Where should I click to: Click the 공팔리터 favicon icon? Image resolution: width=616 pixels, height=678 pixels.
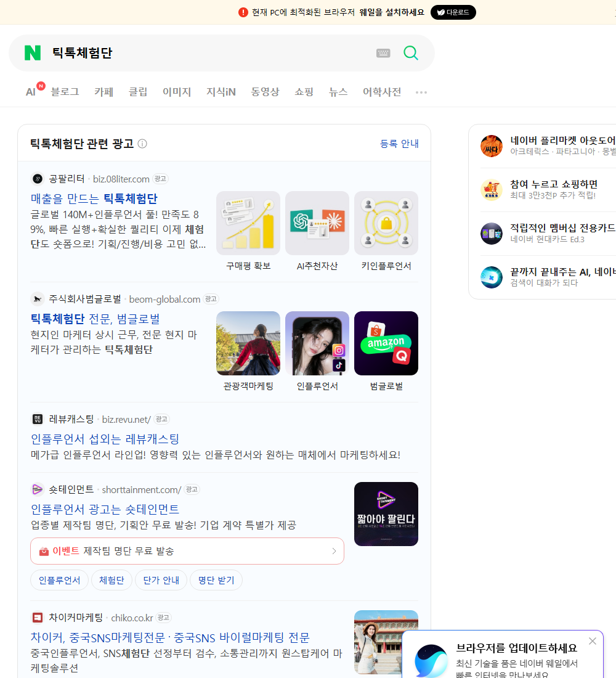coord(38,179)
